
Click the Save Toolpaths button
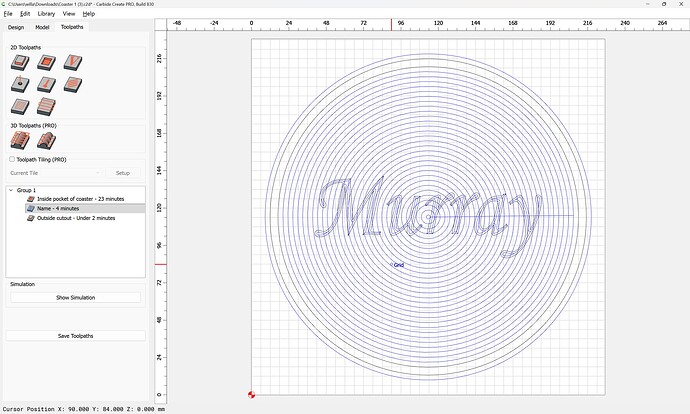(x=76, y=336)
